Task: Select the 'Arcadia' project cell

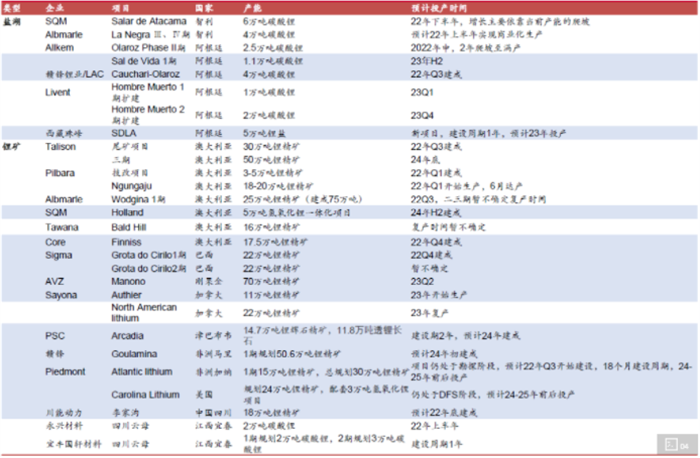Action: [x=127, y=336]
